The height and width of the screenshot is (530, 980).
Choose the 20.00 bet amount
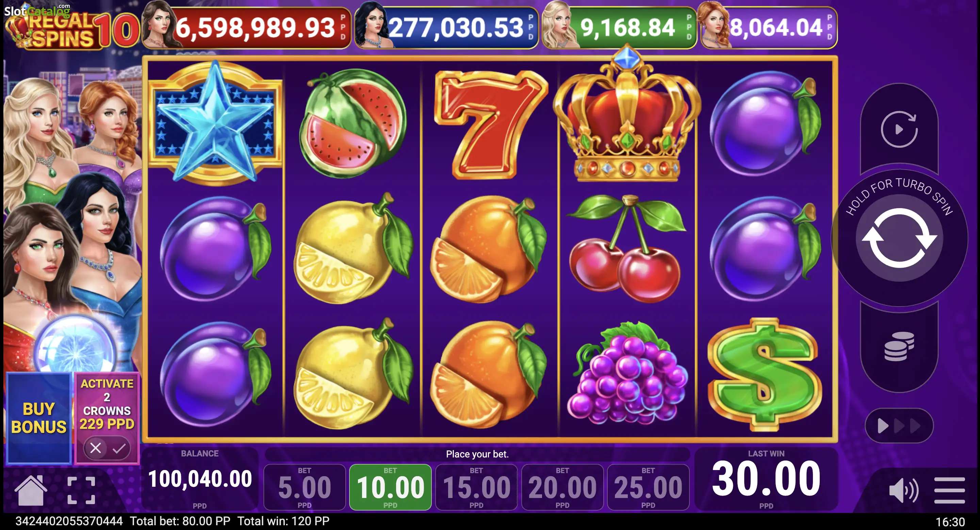[562, 487]
